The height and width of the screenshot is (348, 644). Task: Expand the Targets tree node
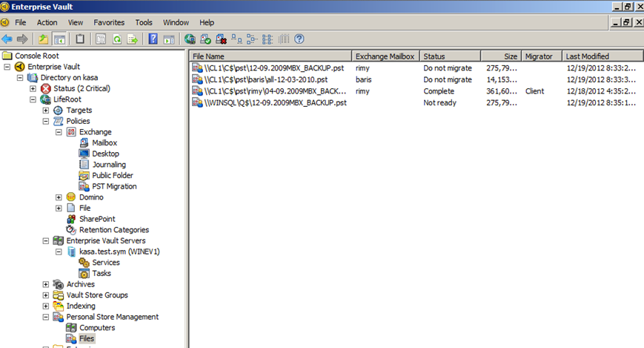pos(46,111)
